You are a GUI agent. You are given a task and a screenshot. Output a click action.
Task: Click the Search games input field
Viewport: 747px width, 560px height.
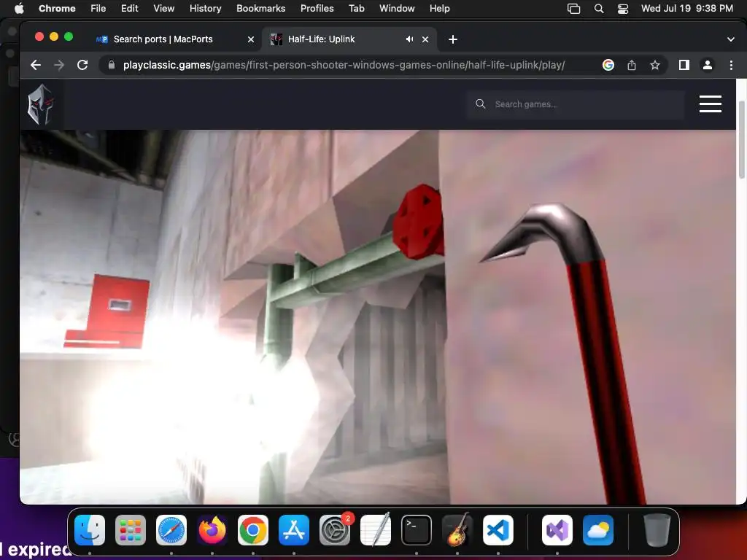click(576, 104)
